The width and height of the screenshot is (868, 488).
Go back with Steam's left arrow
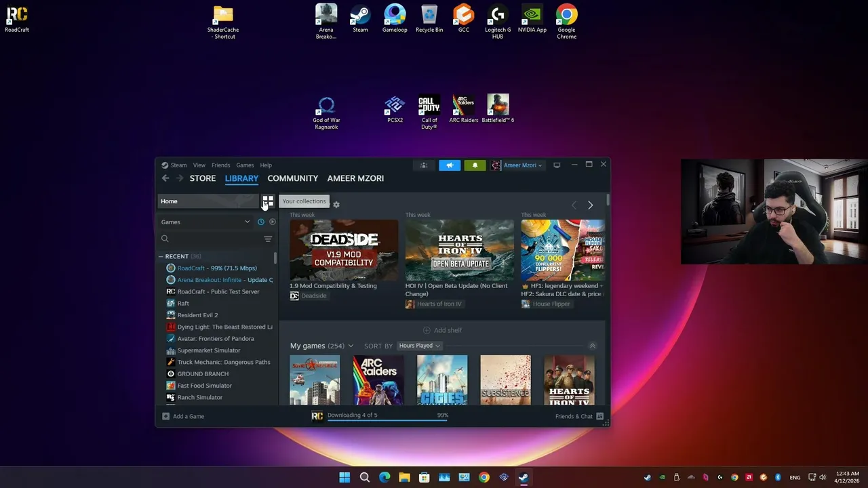[165, 178]
